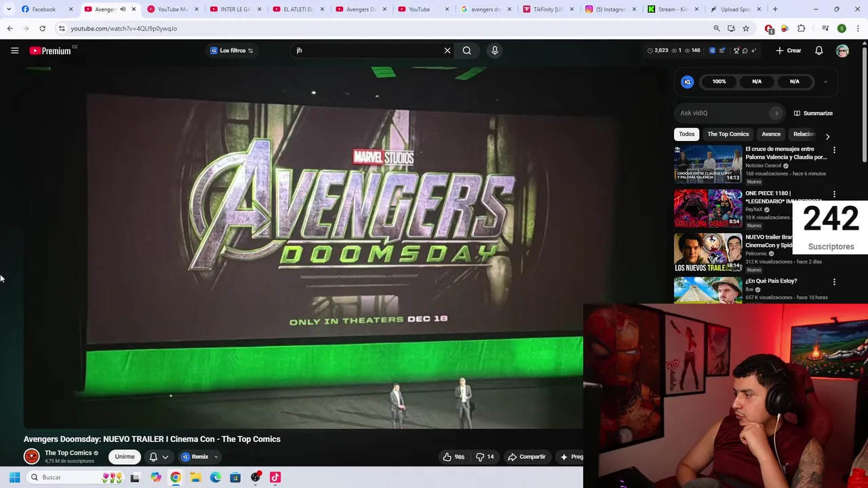The width and height of the screenshot is (868, 488).
Task: Click the Remix button
Action: [195, 457]
